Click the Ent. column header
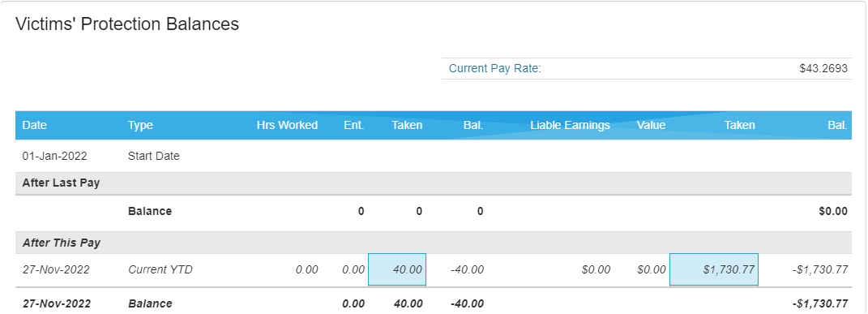Screen dimensions: 868x314 (x=353, y=125)
